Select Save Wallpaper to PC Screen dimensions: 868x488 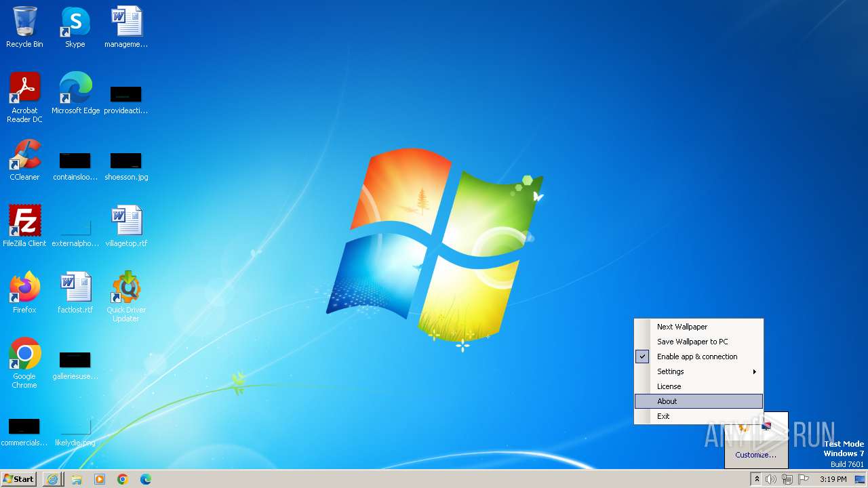pos(698,342)
